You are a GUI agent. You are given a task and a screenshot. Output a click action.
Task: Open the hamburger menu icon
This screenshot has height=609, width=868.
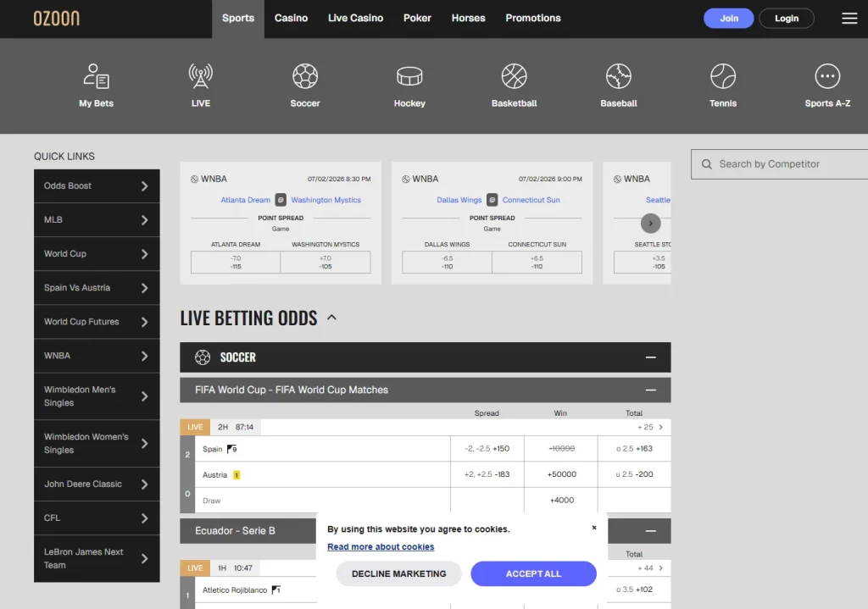click(849, 19)
